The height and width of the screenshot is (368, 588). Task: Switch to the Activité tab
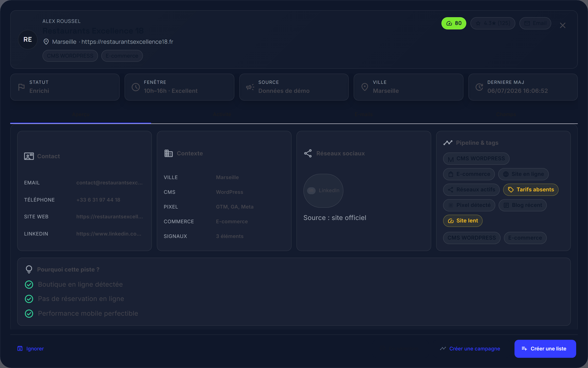pos(222,114)
